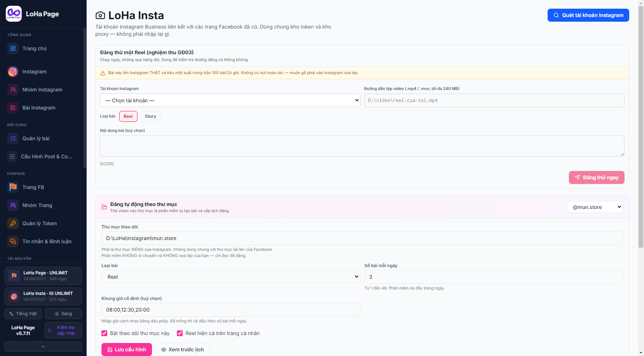
Task: Focus the video file path input field
Action: coord(494,100)
